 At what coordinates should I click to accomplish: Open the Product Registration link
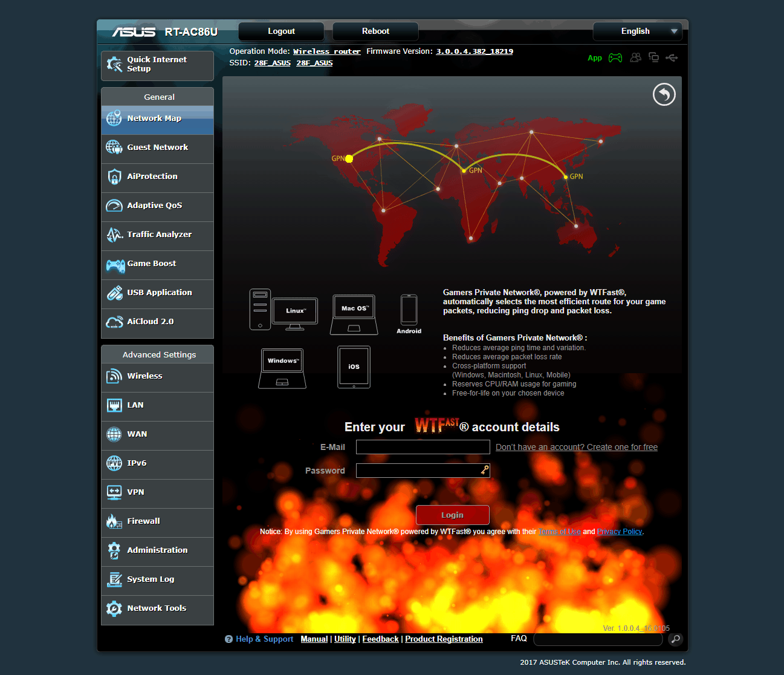point(444,639)
